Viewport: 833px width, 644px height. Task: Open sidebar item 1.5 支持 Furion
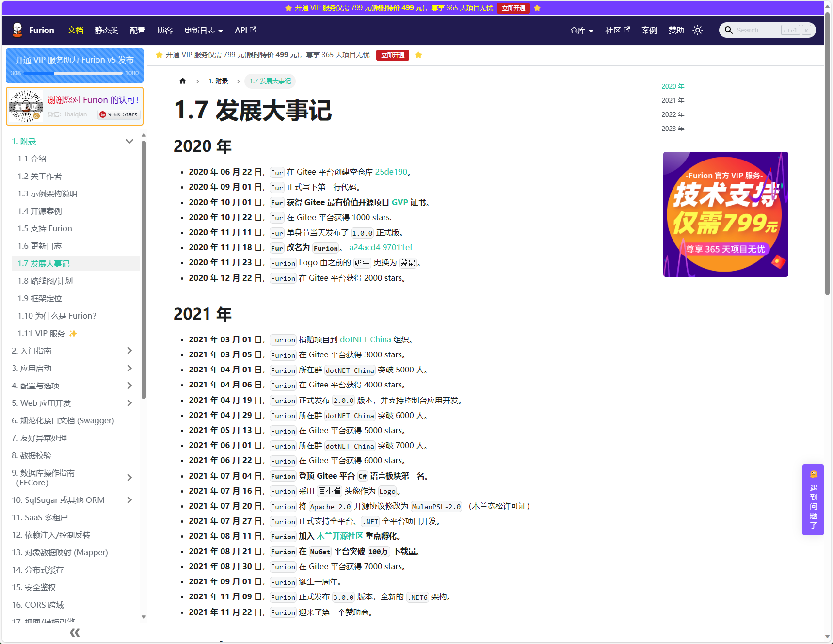point(76,228)
